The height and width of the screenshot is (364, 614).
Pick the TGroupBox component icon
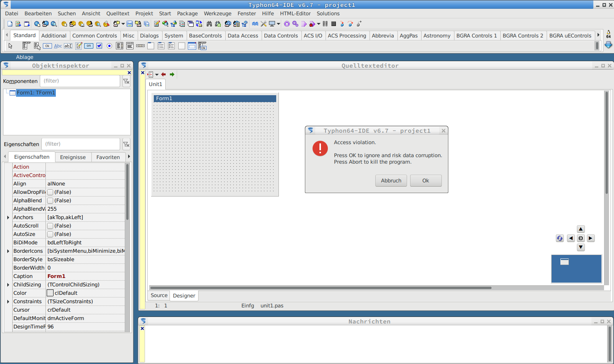[x=151, y=46]
